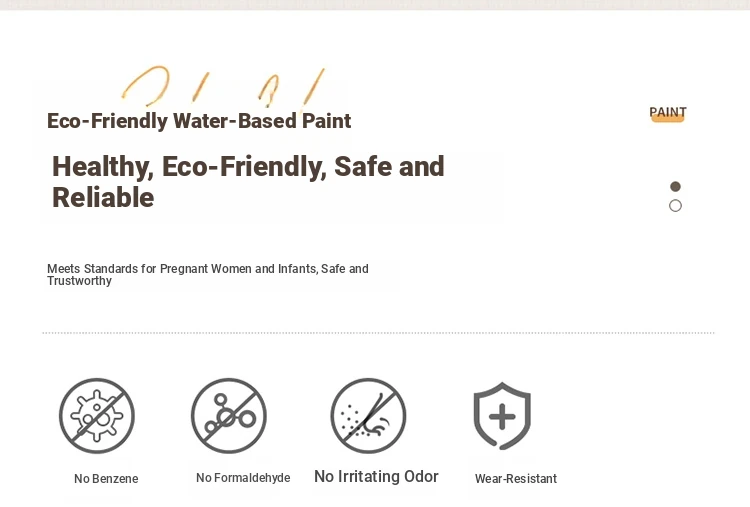Select the filled pagination dot
The width and height of the screenshot is (750, 507).
[x=675, y=186]
